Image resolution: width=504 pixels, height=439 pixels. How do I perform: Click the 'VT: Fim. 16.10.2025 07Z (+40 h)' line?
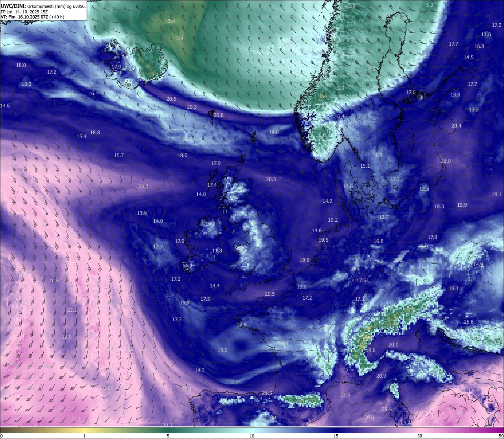point(33,17)
